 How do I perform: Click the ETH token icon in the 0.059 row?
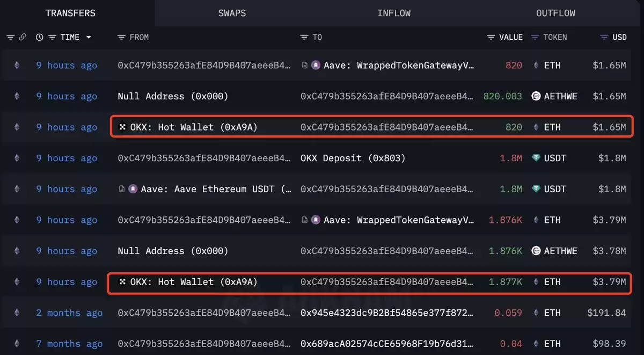(x=536, y=313)
